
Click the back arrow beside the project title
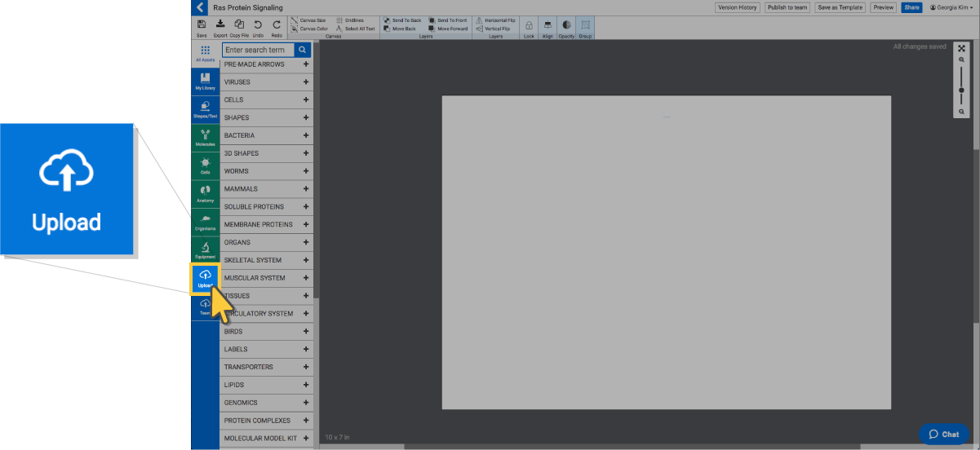(200, 7)
